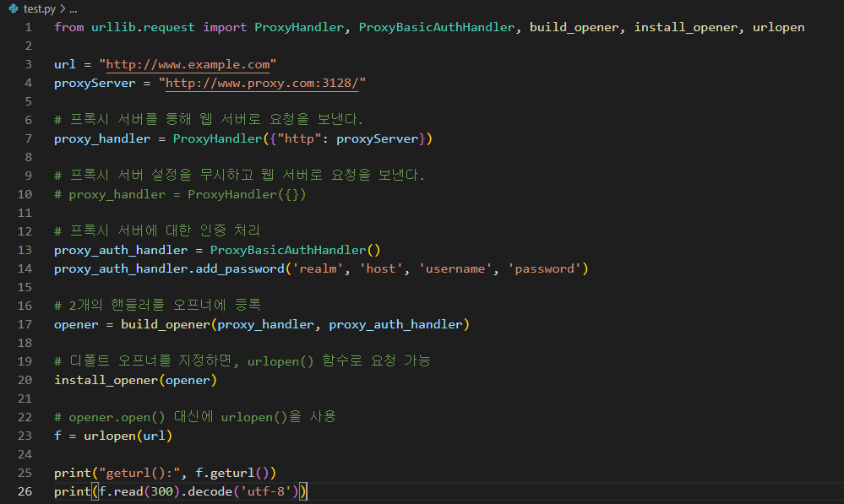
Task: Click 'urllib.request' module name on line 1
Action: 143,27
